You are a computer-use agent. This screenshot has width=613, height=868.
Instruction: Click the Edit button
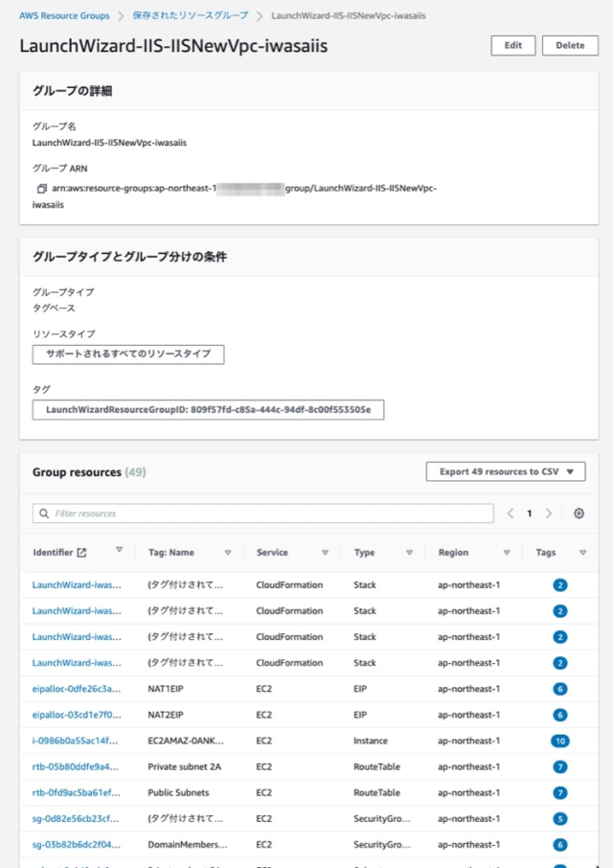click(x=512, y=45)
